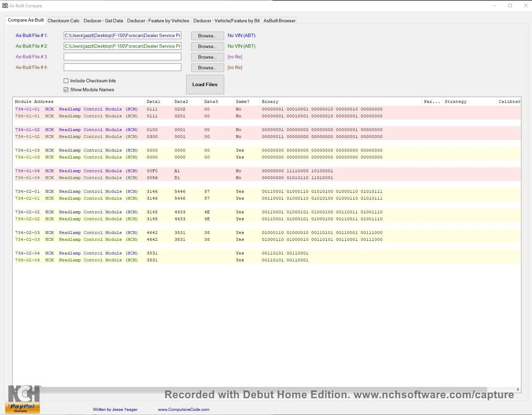This screenshot has height=415, width=532.
Task: Click the horizontal scrollbar thumb
Action: pyautogui.click(x=253, y=389)
